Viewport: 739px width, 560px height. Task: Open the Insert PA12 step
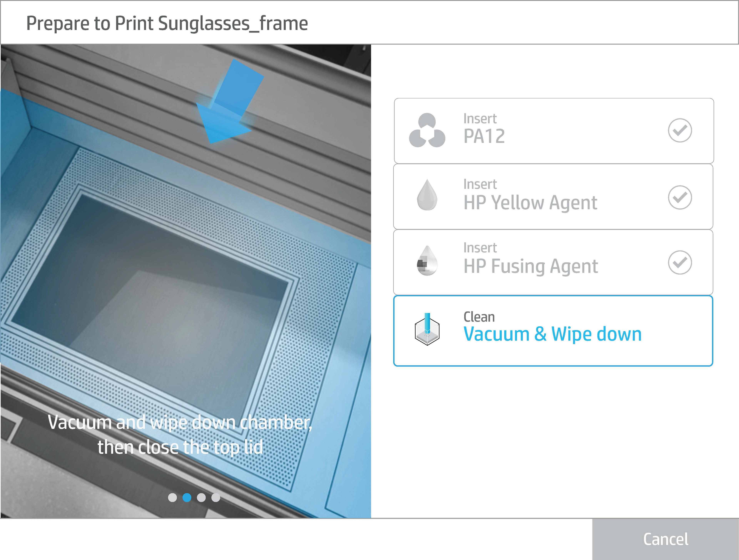pos(554,131)
